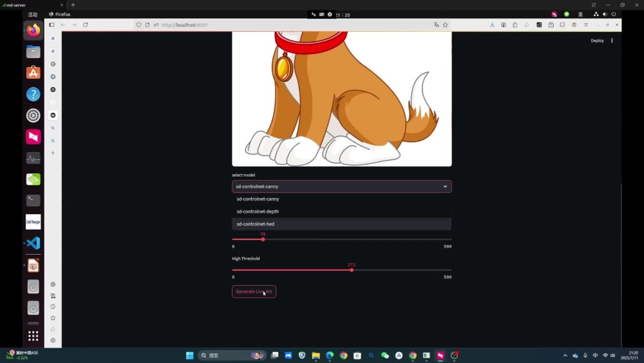The height and width of the screenshot is (363, 644).
Task: Open Settings gear icon in Ubuntu dock
Action: tap(33, 115)
